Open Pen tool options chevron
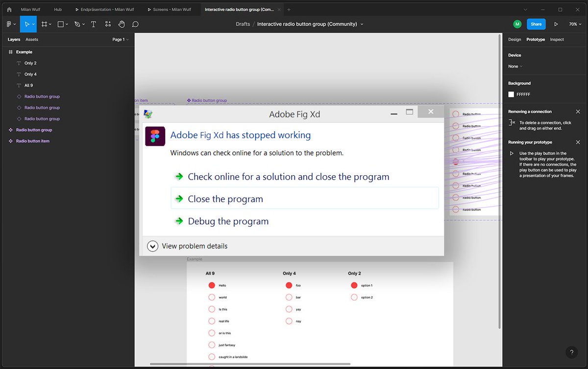Image resolution: width=588 pixels, height=369 pixels. (x=83, y=24)
